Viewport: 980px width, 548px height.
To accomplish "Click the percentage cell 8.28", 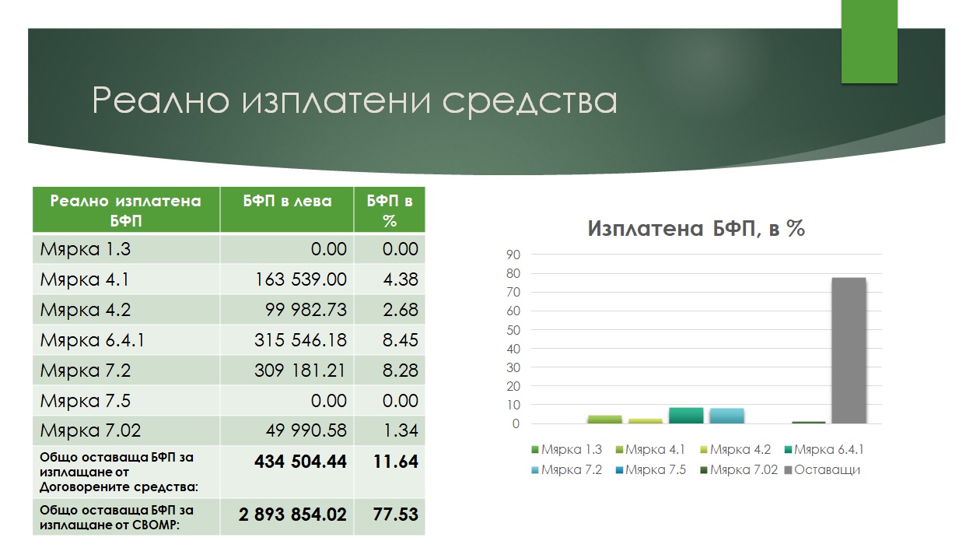I will click(401, 370).
